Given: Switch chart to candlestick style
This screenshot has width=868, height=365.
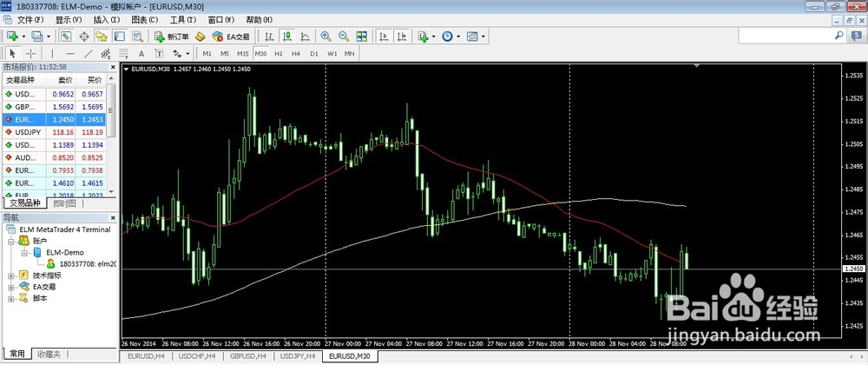Looking at the screenshot, I should 286,36.
